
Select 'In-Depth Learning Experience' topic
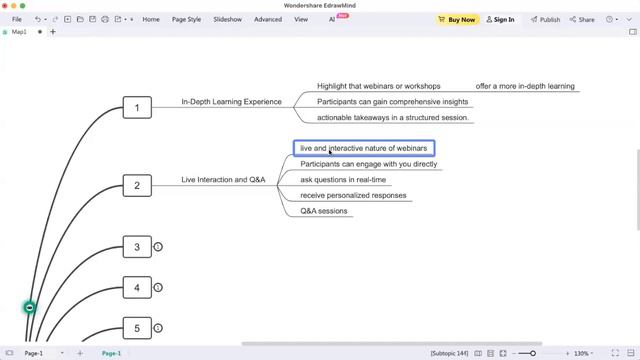pyautogui.click(x=231, y=102)
